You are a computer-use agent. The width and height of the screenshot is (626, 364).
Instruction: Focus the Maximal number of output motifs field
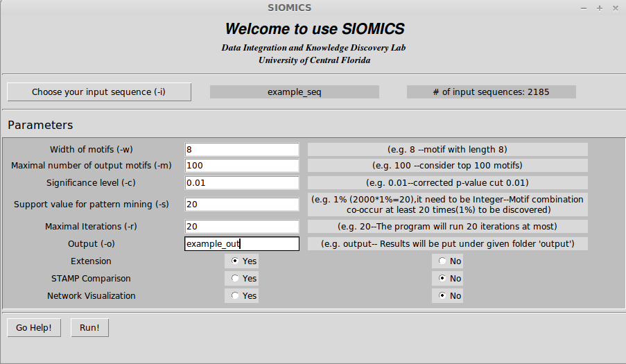click(x=242, y=166)
